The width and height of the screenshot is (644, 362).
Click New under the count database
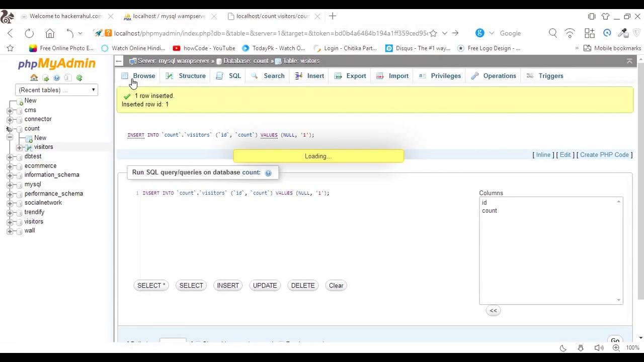40,138
